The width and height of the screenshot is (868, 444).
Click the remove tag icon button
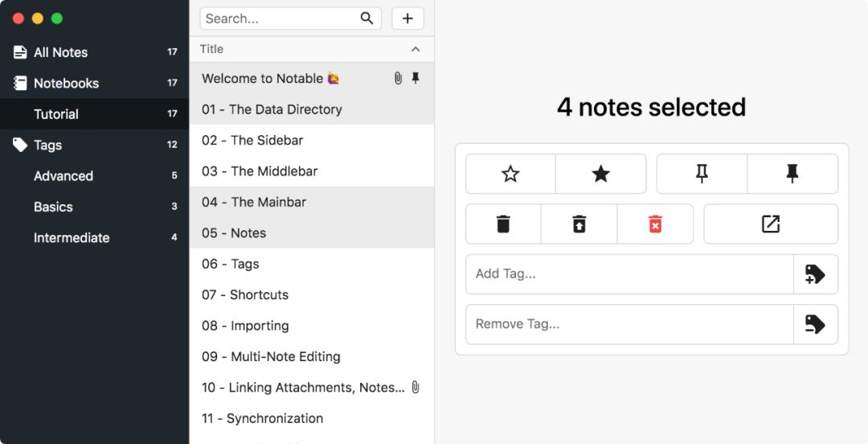click(x=816, y=324)
